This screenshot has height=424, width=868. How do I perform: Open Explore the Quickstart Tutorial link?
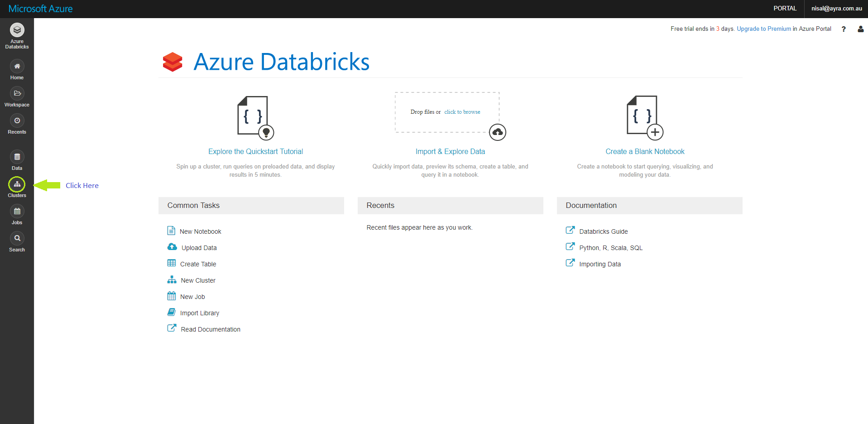255,152
